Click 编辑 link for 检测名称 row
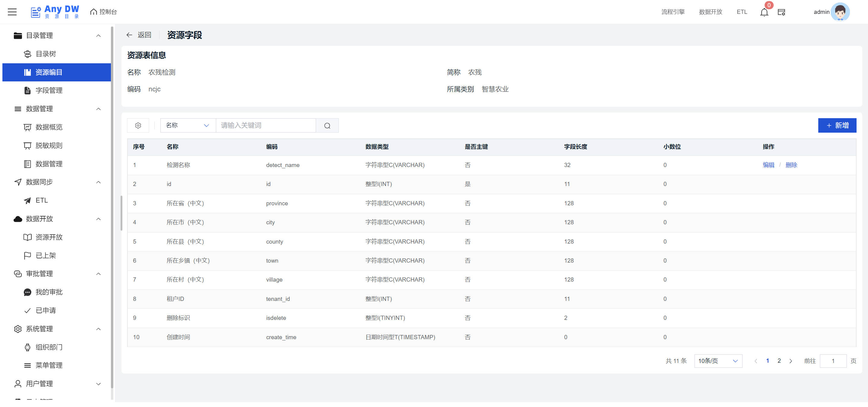Screen dimensions: 868x407 pos(768,165)
